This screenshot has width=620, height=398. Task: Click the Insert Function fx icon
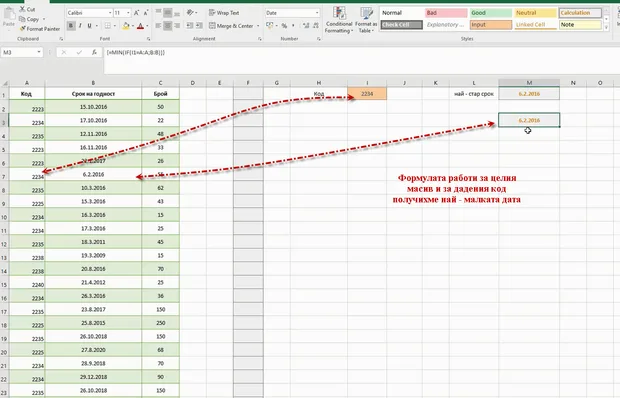tap(94, 52)
